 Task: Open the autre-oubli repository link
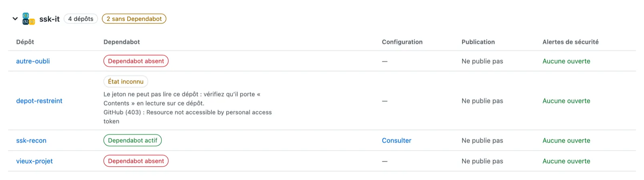[33, 61]
